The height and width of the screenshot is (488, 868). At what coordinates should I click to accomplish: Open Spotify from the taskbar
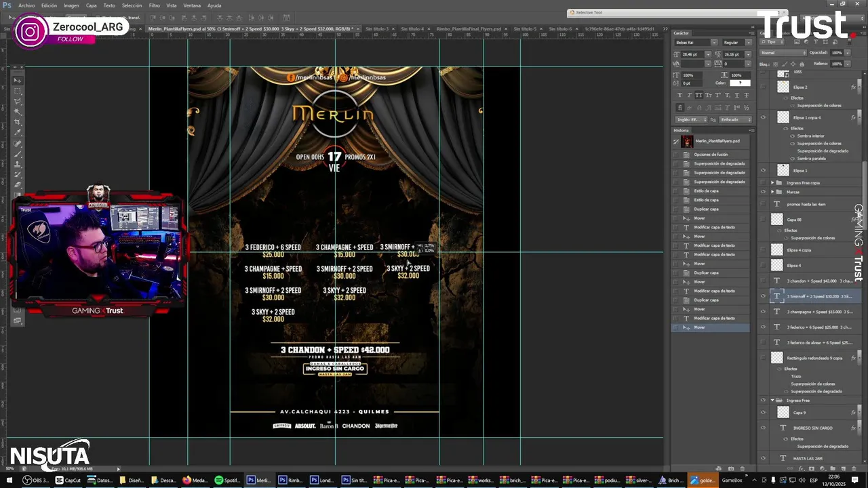coord(227,480)
